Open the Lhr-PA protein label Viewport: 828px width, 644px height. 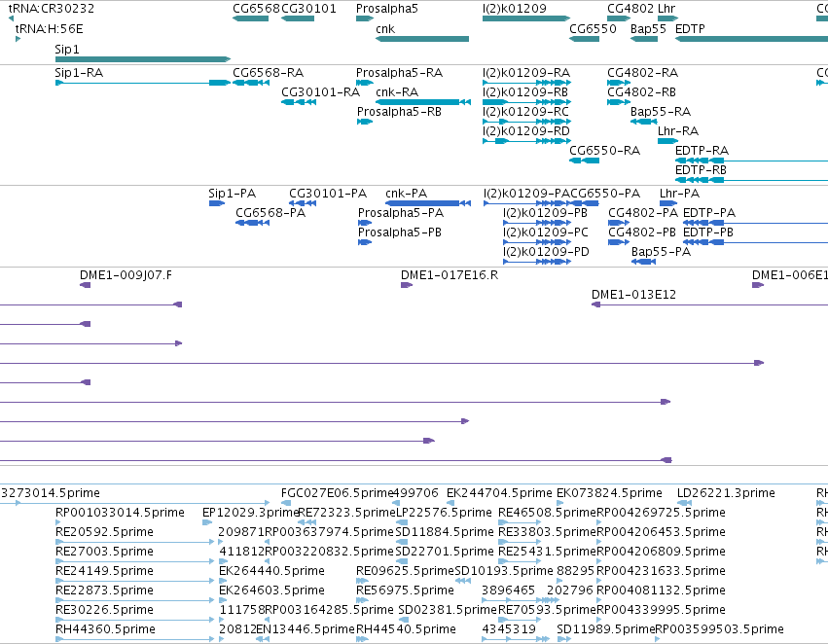click(679, 194)
